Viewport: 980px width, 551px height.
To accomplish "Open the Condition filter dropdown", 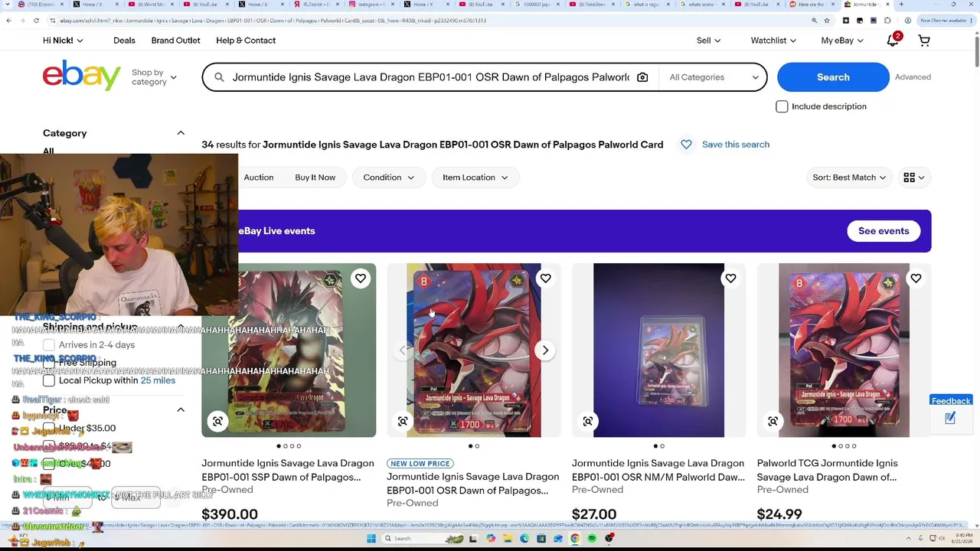I will coord(389,178).
